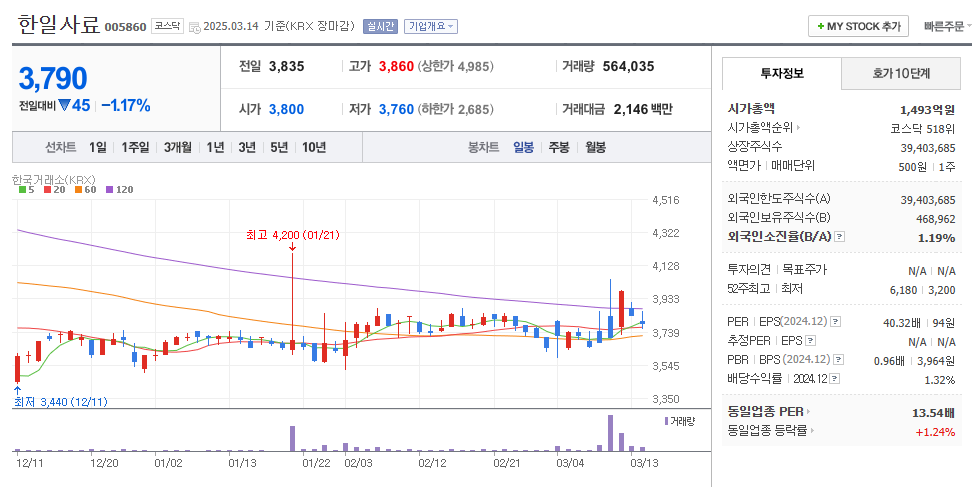Open the 빠른주문 dropdown menu
The width and height of the screenshot is (979, 487).
pyautogui.click(x=947, y=26)
